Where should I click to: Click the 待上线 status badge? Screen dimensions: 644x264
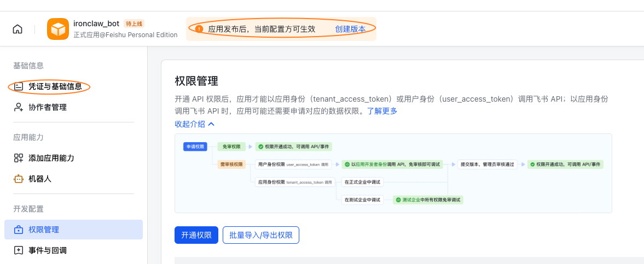pos(134,24)
